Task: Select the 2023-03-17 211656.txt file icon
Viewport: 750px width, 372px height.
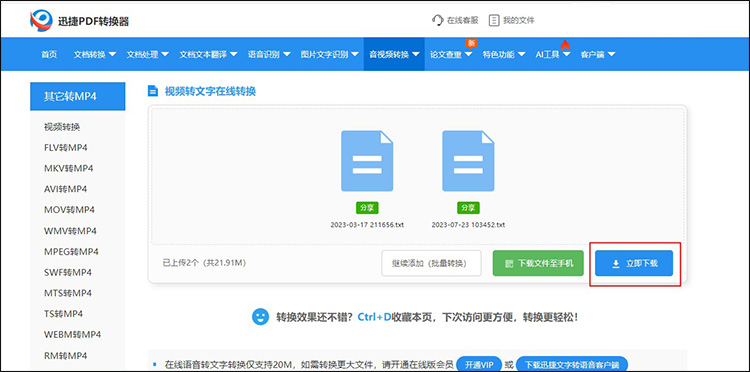Action: (x=367, y=161)
